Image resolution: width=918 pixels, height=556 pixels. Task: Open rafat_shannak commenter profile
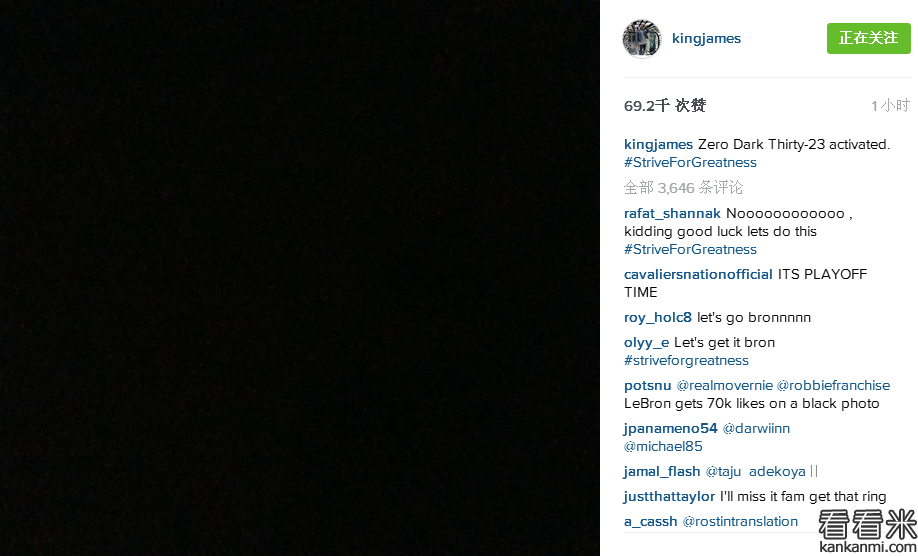click(x=672, y=214)
